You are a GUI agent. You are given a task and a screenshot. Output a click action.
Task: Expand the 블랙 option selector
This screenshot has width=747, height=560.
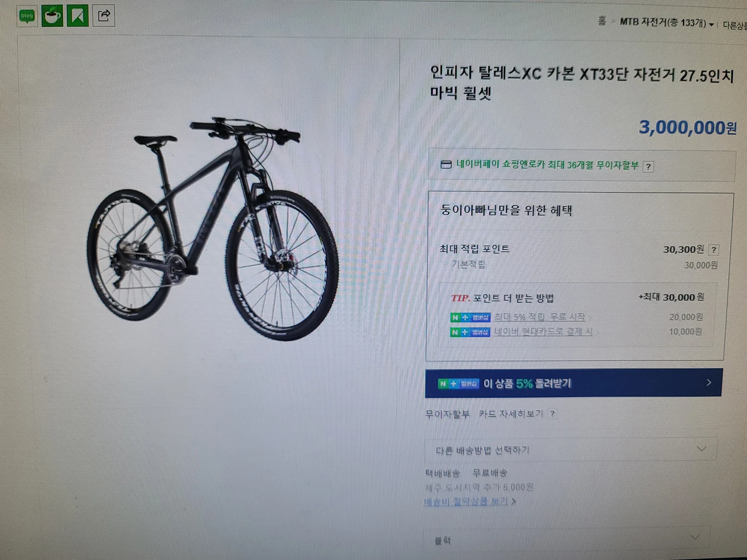pyautogui.click(x=696, y=537)
